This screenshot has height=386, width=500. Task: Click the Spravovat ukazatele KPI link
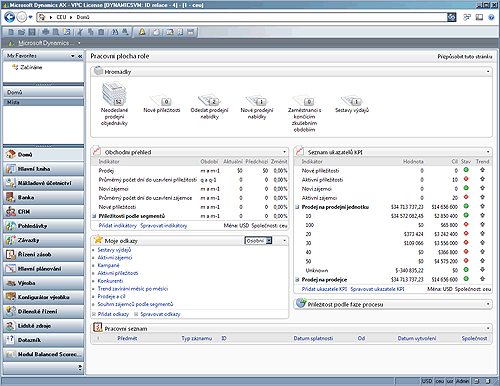(377, 289)
